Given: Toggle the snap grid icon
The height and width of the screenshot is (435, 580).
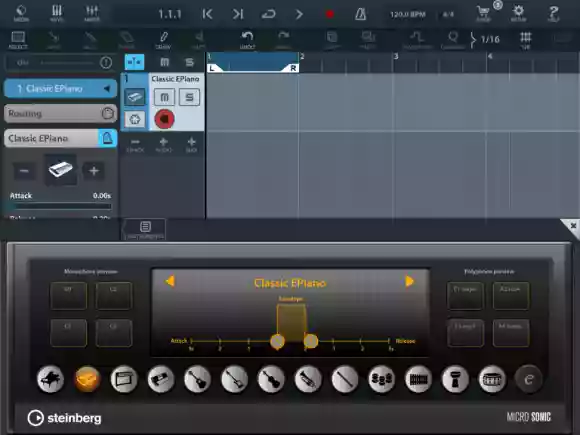Looking at the screenshot, I should (526, 40).
